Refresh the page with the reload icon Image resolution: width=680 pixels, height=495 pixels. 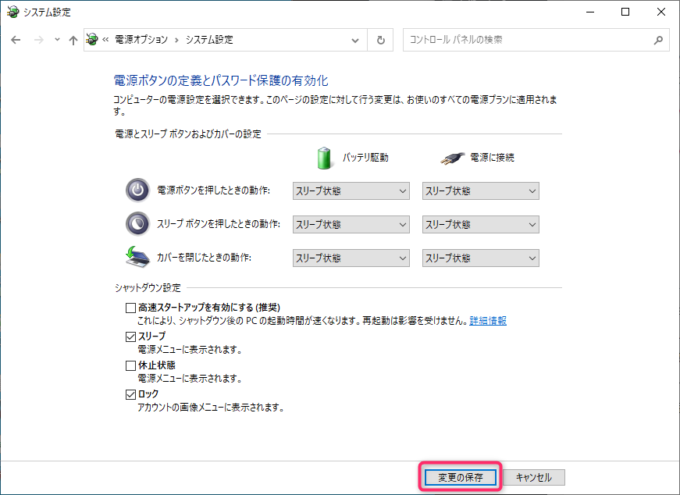pyautogui.click(x=380, y=40)
